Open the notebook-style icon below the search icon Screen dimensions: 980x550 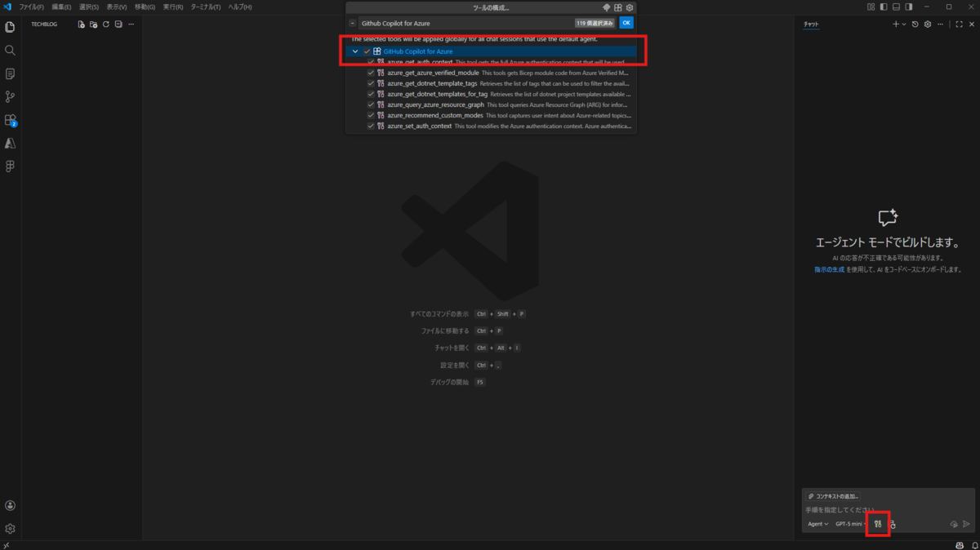point(10,73)
